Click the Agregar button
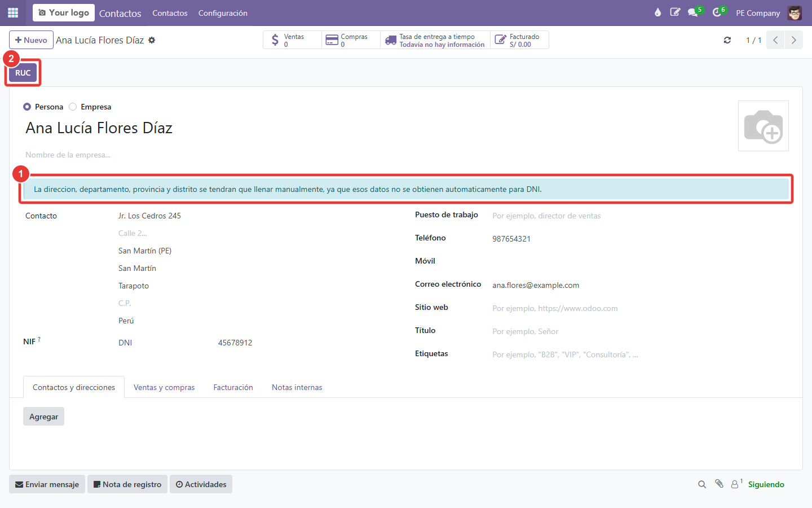 tap(43, 417)
